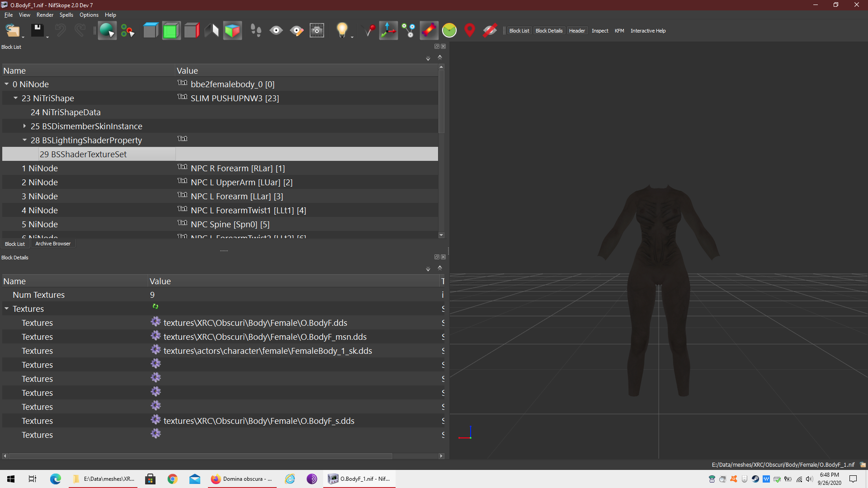Collapse the 0 NiNode tree row
Image resolution: width=868 pixels, height=488 pixels.
(x=7, y=84)
